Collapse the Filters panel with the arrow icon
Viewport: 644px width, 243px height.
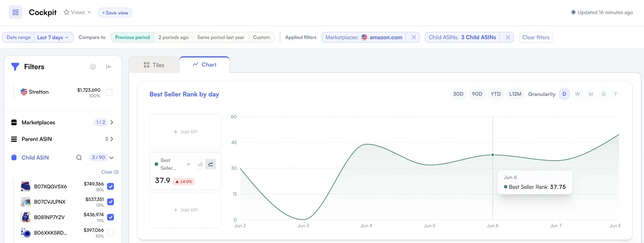pos(109,67)
